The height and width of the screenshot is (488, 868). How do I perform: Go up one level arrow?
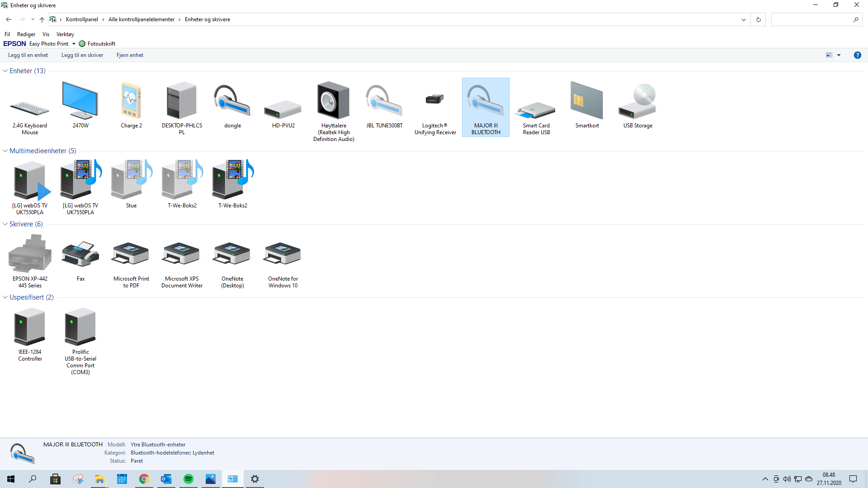pos(42,19)
